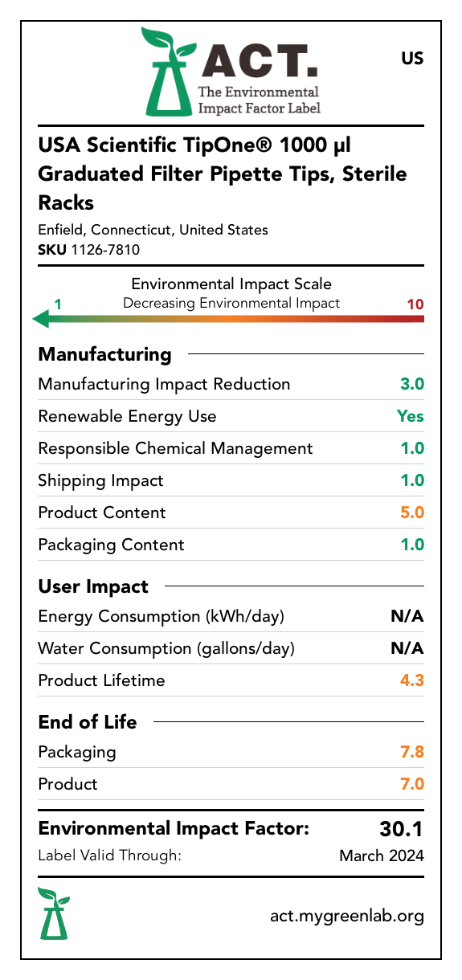
Task: Click the Product Content 5.0 score
Action: pyautogui.click(x=412, y=512)
